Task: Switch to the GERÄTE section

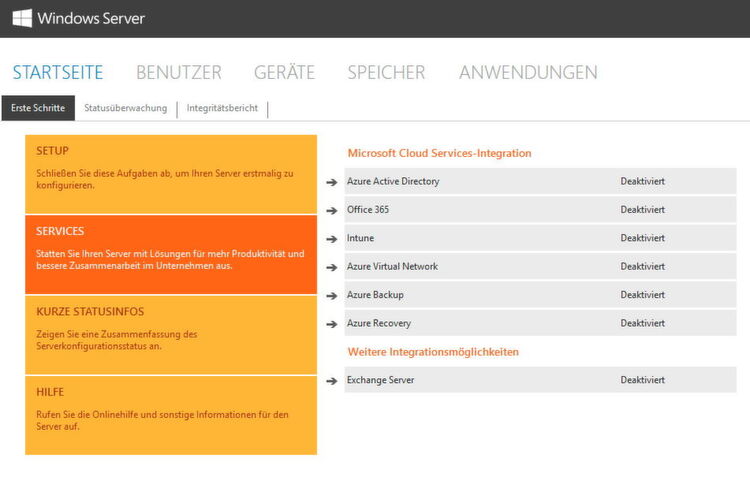Action: tap(284, 72)
